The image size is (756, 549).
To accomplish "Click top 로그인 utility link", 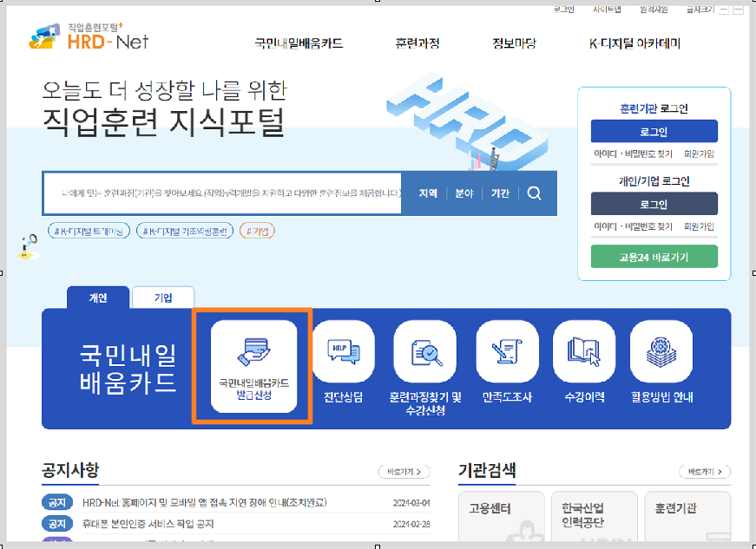I will 563,10.
